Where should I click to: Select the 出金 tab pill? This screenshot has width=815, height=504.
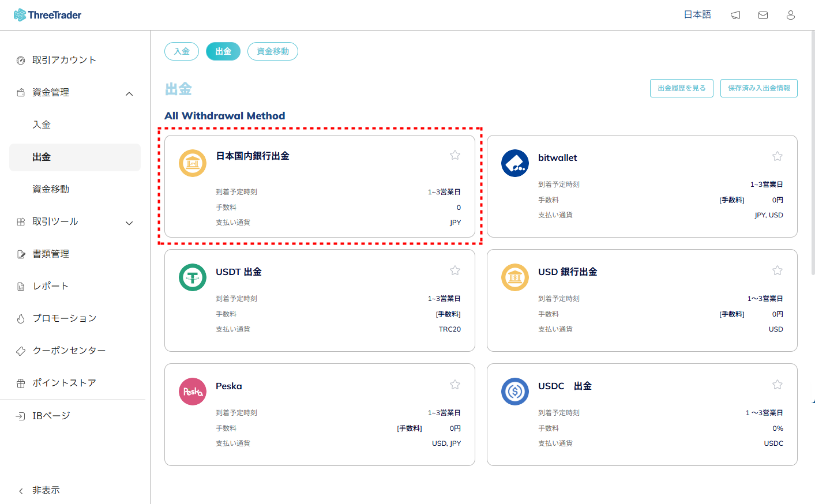[x=223, y=51]
